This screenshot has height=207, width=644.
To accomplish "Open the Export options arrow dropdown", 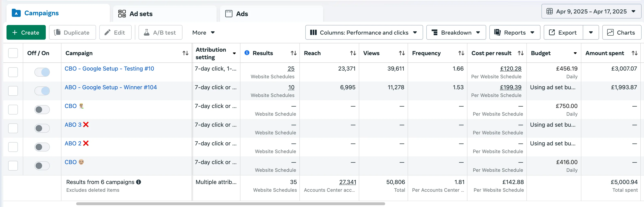I will [x=591, y=33].
